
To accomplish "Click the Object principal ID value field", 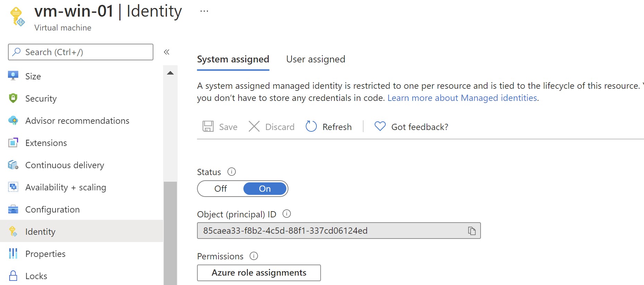I will 339,231.
